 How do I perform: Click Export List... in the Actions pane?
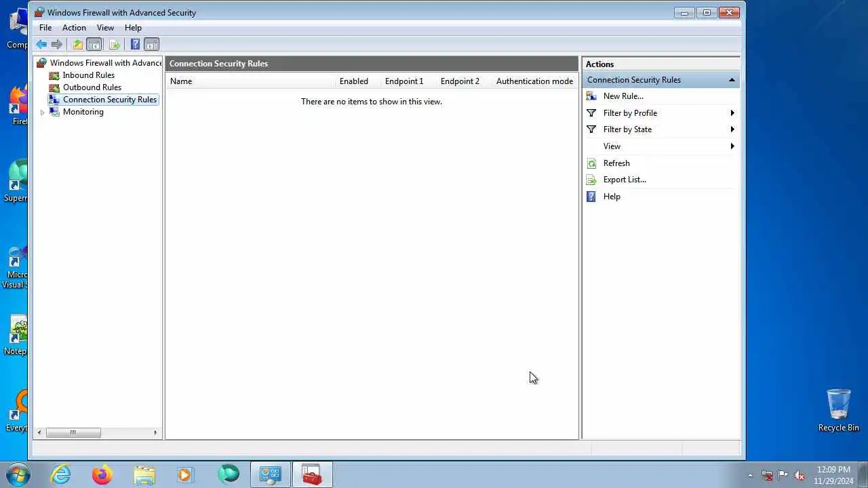click(x=625, y=180)
